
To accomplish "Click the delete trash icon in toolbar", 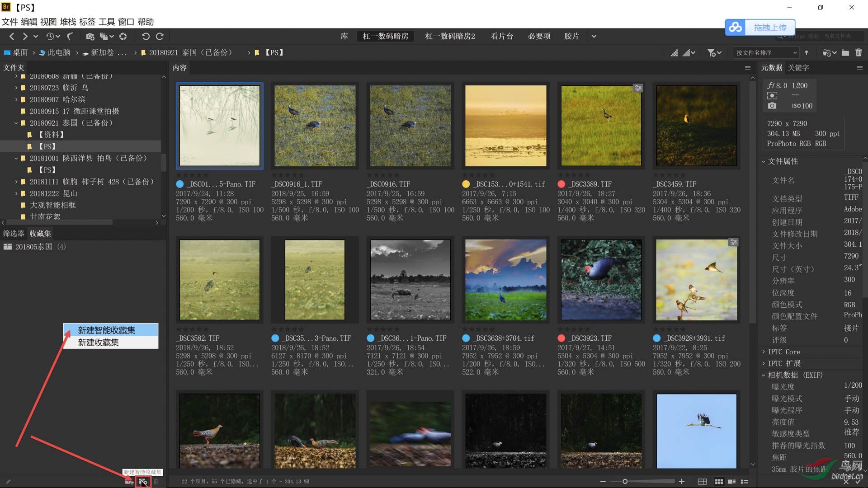I will 859,53.
